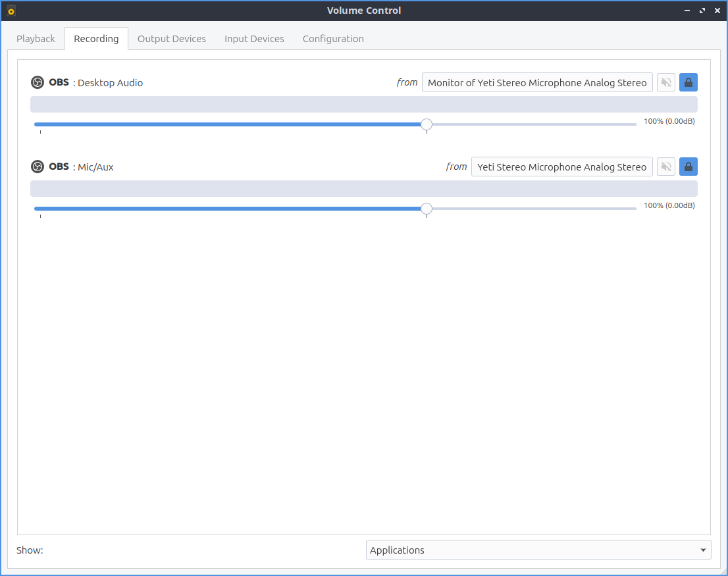Open the Desktop Audio source device selector
The image size is (728, 576).
[537, 82]
